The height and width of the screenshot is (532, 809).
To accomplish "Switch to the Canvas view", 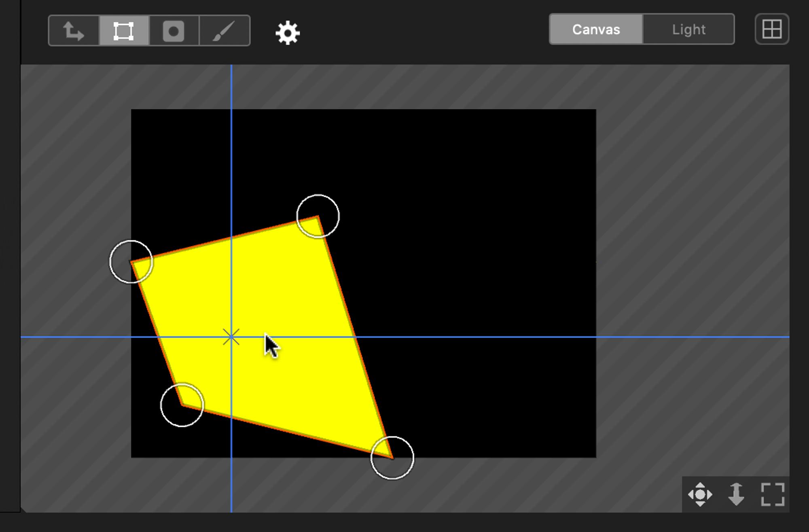I will coord(596,29).
